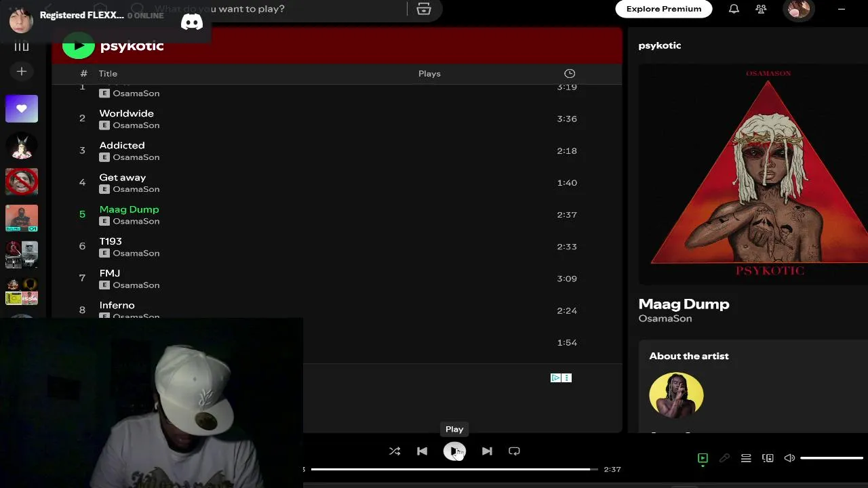
Task: Open the yellow collage playlist thumbnail
Action: click(22, 291)
